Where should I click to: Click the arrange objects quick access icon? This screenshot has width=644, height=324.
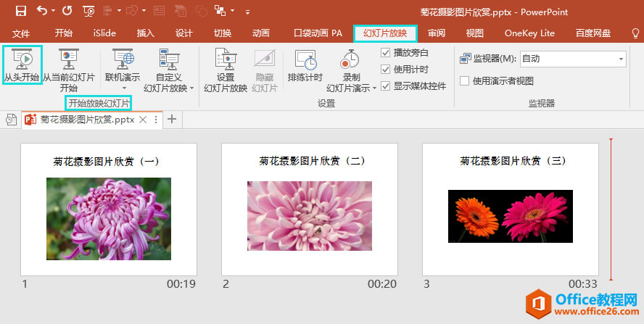point(220,11)
